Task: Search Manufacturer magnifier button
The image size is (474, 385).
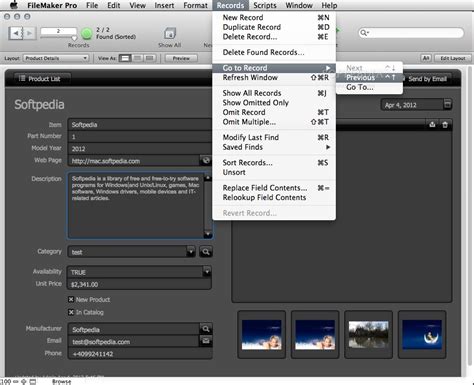Action: pyautogui.click(x=206, y=329)
